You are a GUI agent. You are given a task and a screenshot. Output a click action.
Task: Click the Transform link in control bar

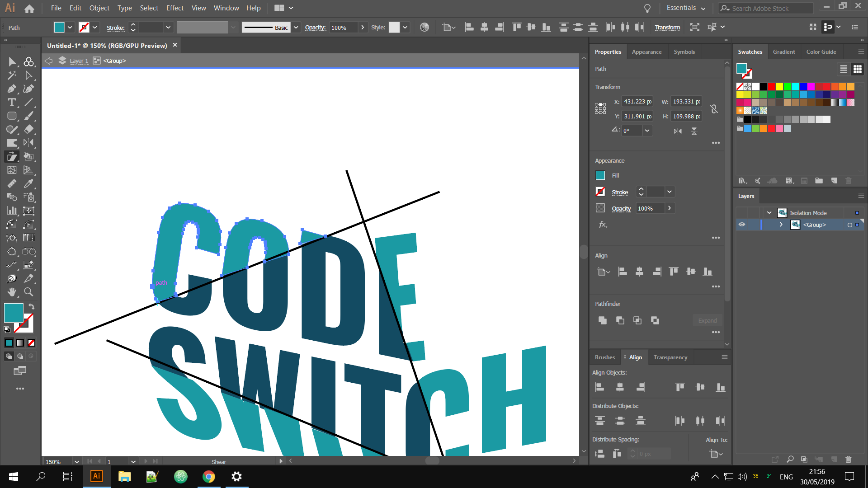(667, 28)
